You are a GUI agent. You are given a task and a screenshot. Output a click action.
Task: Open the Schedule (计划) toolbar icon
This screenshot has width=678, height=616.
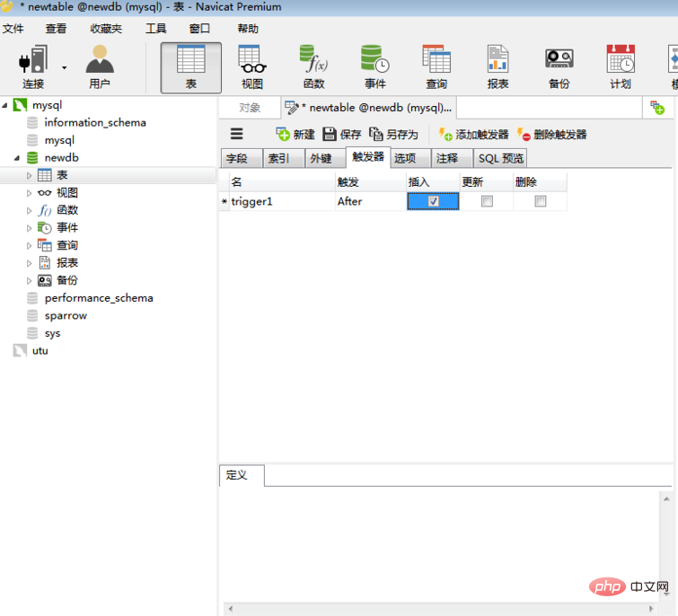(621, 67)
